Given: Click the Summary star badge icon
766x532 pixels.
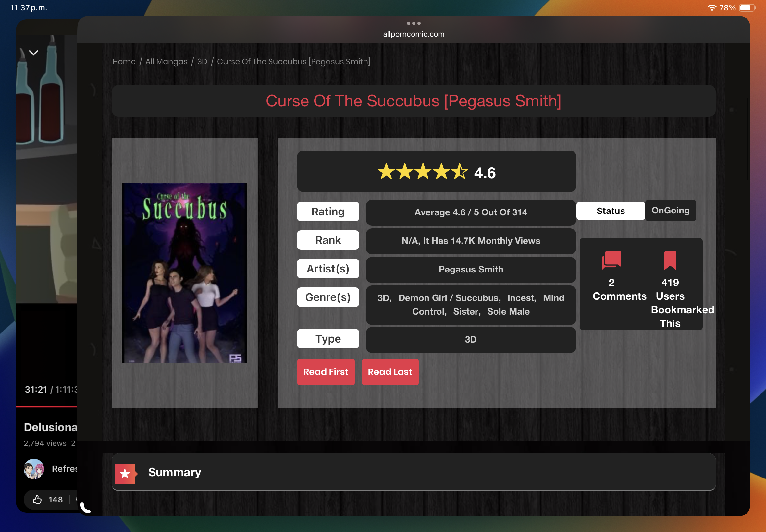Looking at the screenshot, I should (x=125, y=473).
